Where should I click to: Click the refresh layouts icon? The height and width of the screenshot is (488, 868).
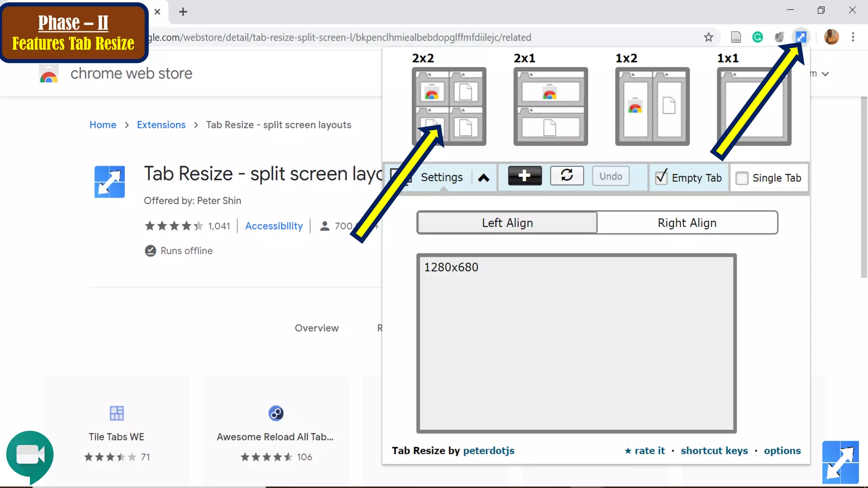567,176
